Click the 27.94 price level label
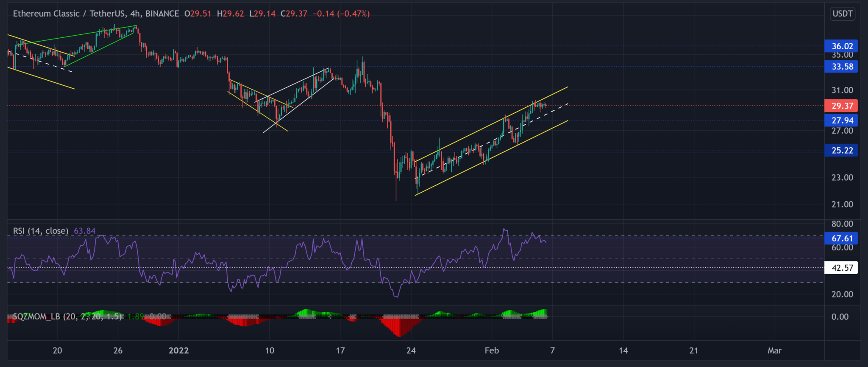868x367 pixels. tap(841, 120)
